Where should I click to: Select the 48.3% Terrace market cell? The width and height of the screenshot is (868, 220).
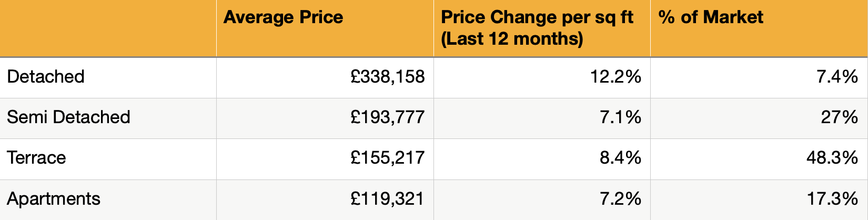tap(832, 158)
